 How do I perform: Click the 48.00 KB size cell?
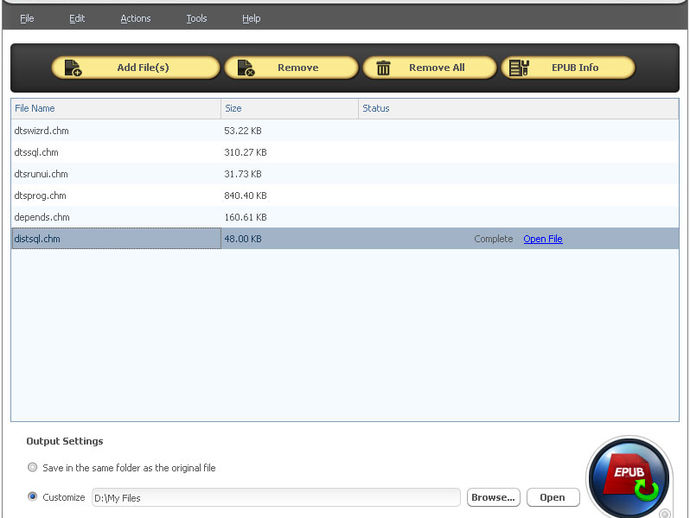[243, 239]
